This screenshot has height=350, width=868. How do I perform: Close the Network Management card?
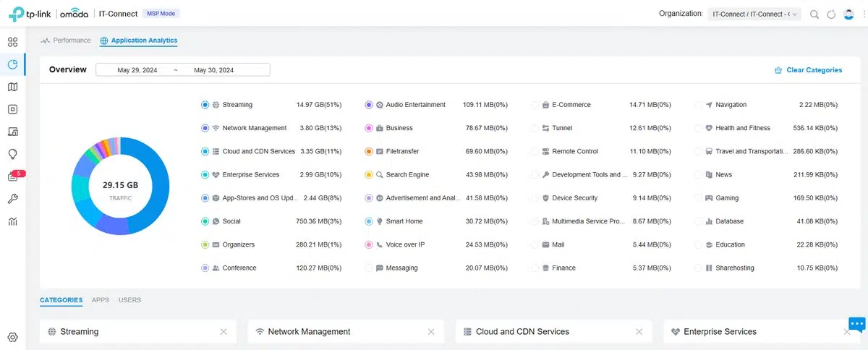click(x=431, y=332)
